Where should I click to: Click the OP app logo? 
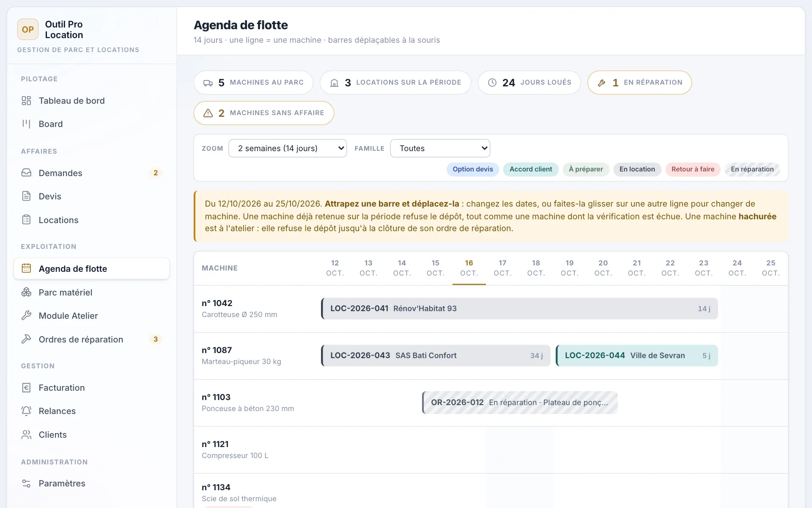[x=28, y=30]
